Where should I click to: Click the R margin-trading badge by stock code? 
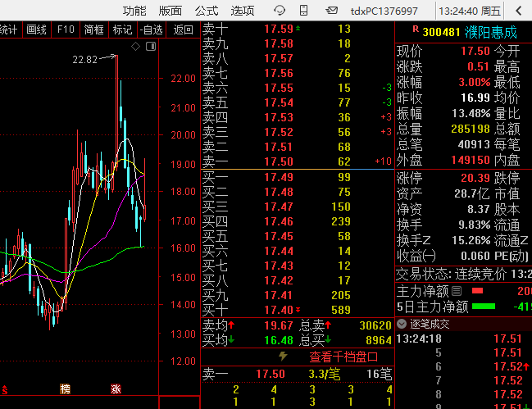pos(416,30)
